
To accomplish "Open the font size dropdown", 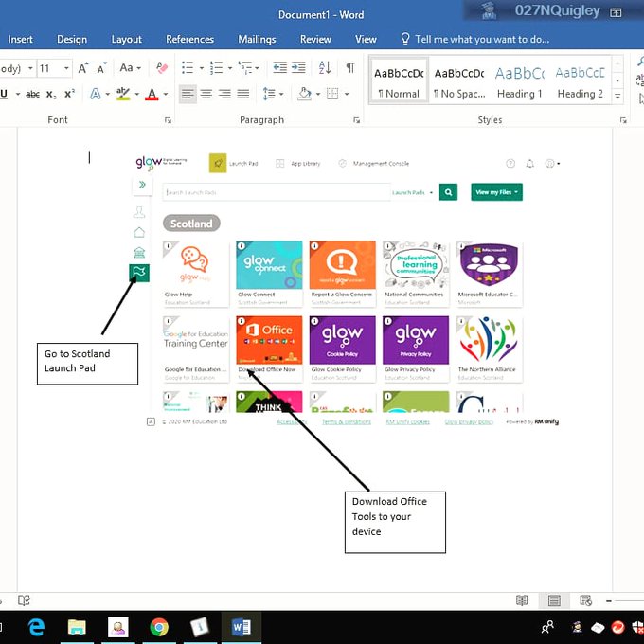I will 66,68.
